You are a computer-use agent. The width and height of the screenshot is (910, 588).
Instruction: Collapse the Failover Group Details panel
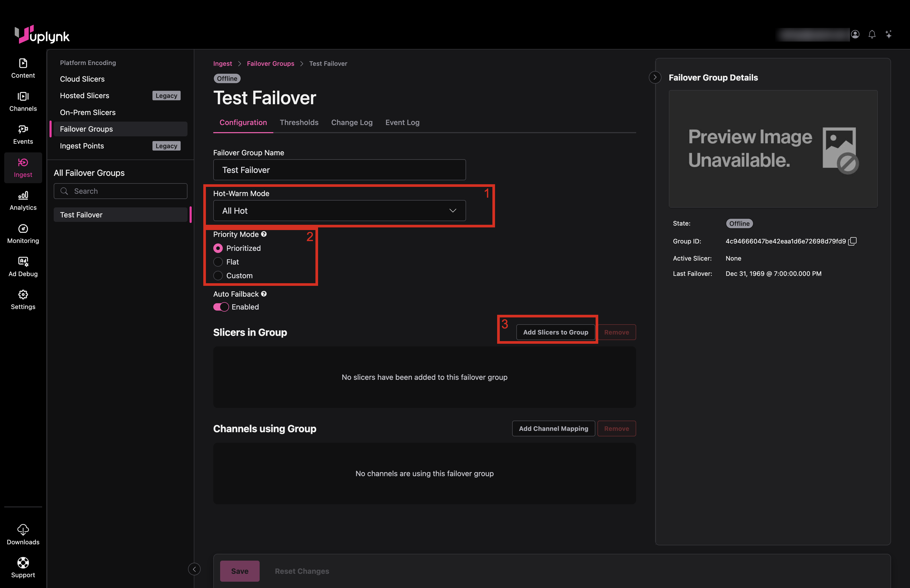tap(655, 77)
